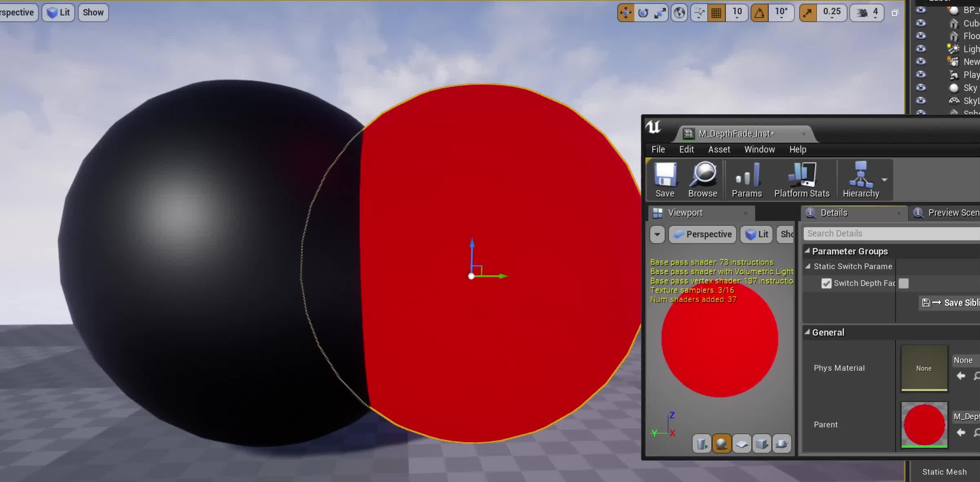Toggle world coordinate system globe icon
The height and width of the screenshot is (482, 980).
click(679, 13)
